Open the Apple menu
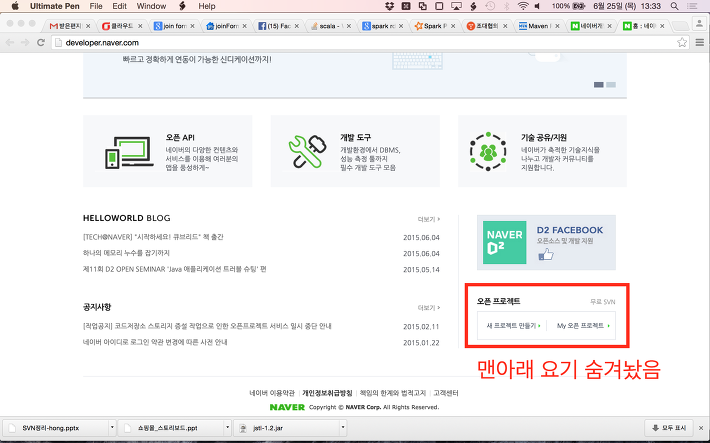This screenshot has width=710, height=443. click(x=14, y=6)
